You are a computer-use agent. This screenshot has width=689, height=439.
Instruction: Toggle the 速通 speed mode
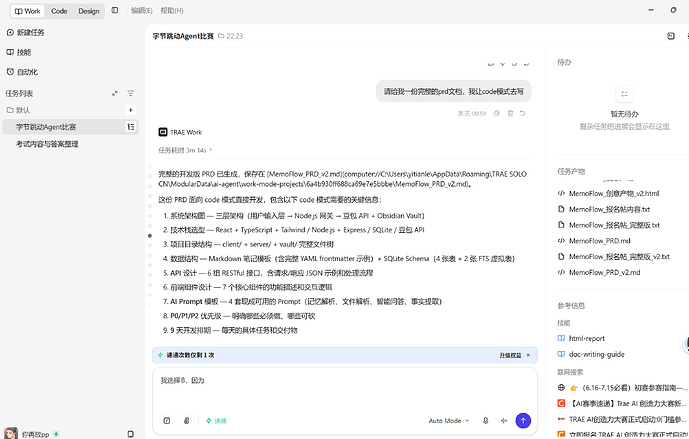tap(216, 421)
